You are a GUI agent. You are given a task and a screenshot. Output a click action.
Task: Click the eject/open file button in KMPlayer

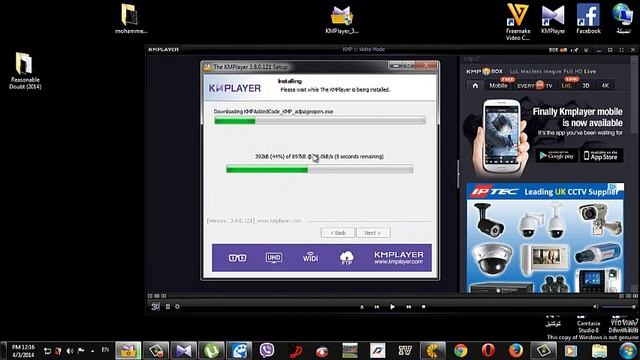pyautogui.click(x=362, y=307)
